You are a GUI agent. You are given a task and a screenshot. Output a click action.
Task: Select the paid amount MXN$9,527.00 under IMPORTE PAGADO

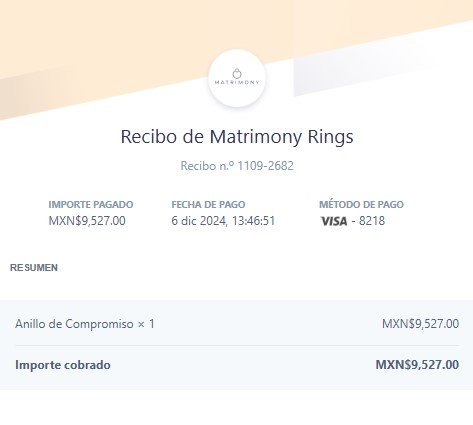(87, 221)
